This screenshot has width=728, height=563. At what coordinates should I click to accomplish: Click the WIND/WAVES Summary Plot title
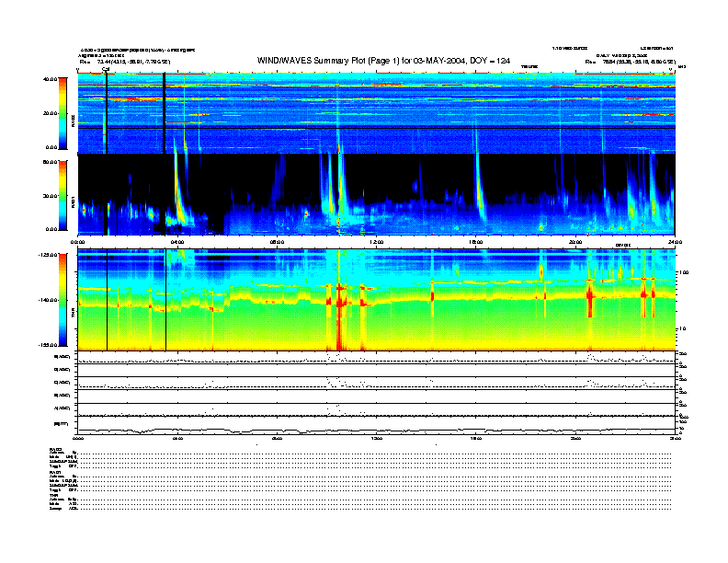click(x=363, y=60)
